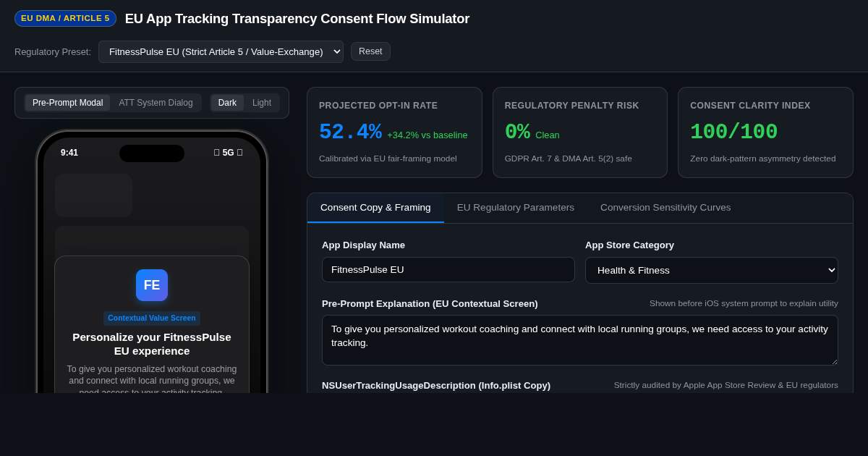Image resolution: width=868 pixels, height=456 pixels.
Task: Switch preview to ATT System Dialog
Action: pos(156,103)
